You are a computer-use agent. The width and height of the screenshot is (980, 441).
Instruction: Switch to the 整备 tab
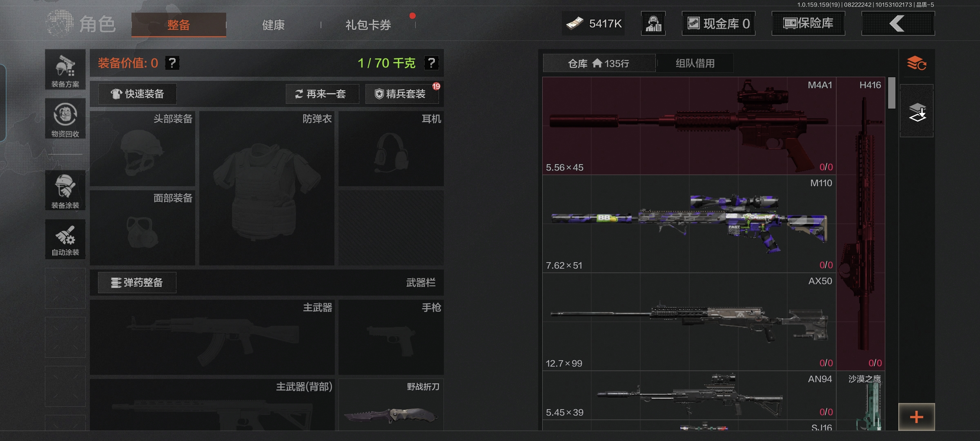[x=178, y=25]
